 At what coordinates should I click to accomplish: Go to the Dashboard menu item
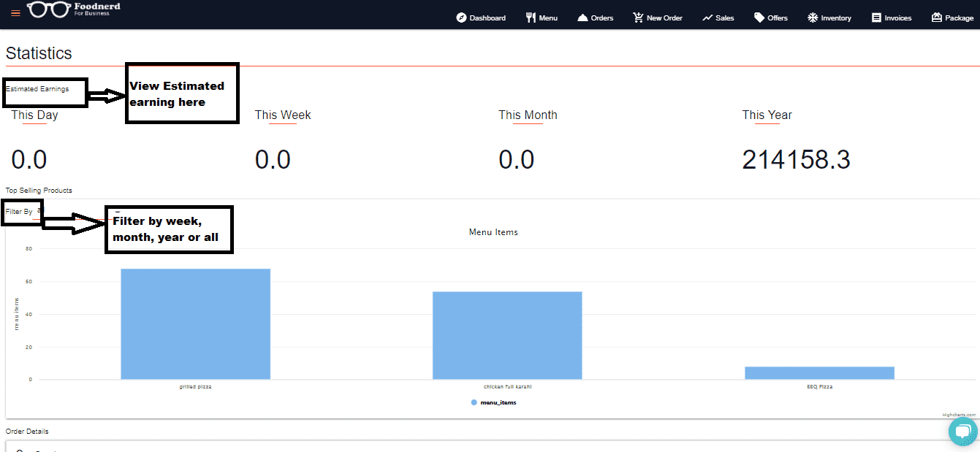[x=487, y=18]
